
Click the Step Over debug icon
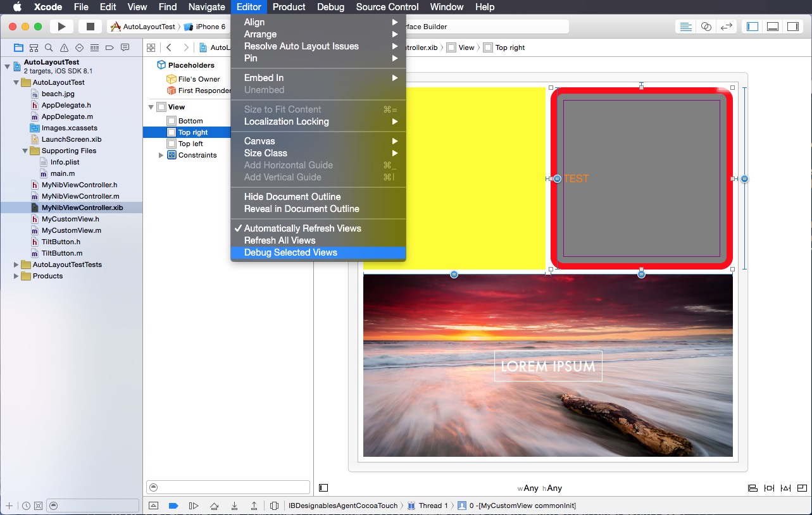(x=215, y=506)
